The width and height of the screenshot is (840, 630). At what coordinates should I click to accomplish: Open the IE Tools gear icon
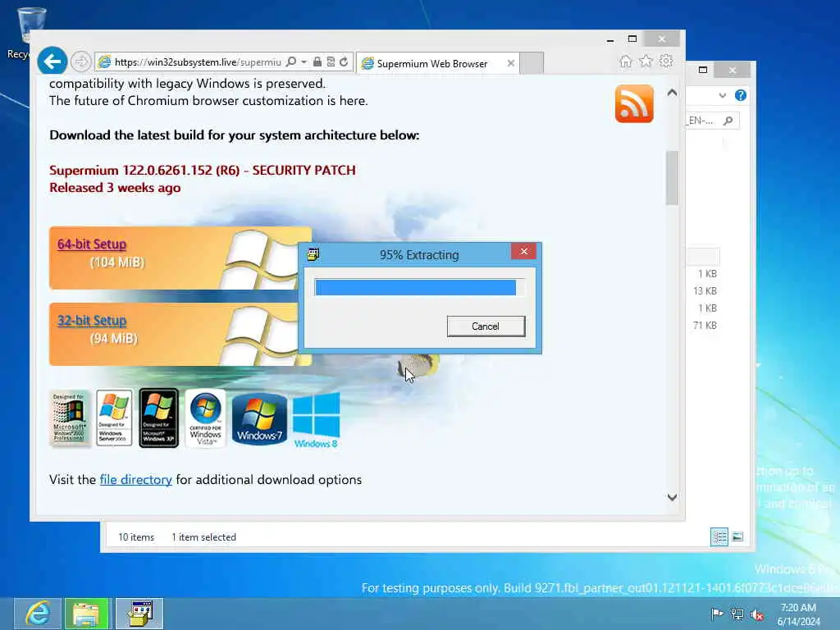(666, 61)
